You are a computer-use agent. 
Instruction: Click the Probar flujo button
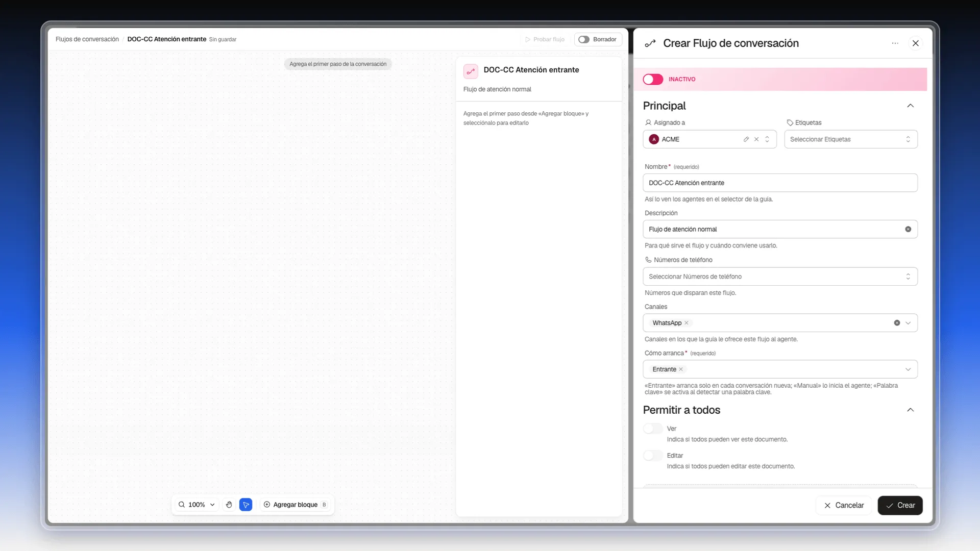(545, 39)
